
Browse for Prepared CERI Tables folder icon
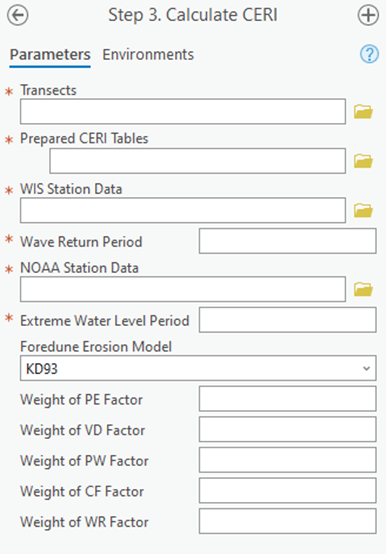point(363,161)
